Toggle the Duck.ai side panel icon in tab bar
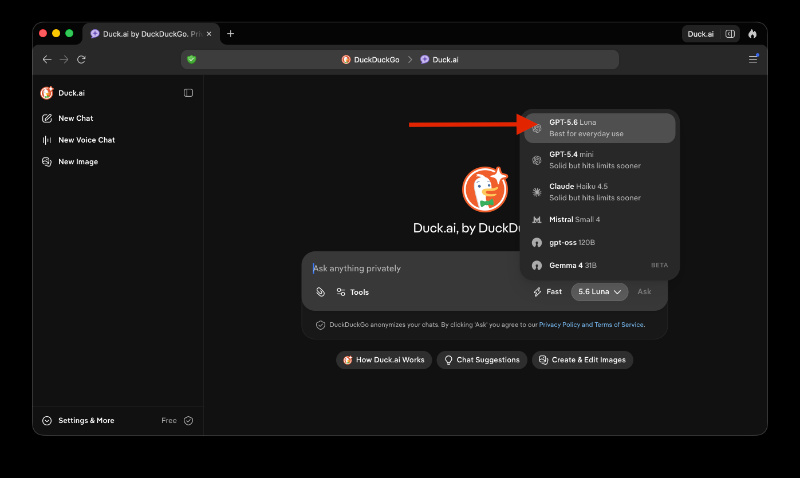800x478 pixels. click(x=730, y=34)
